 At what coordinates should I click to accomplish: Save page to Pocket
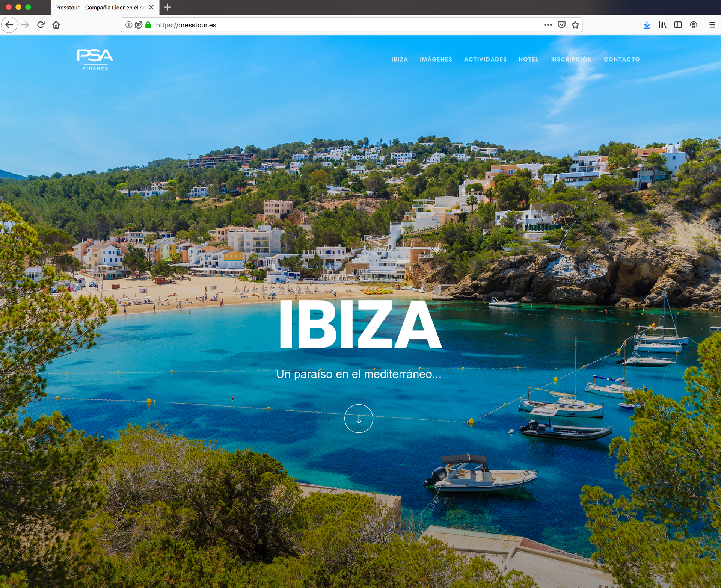coord(561,25)
